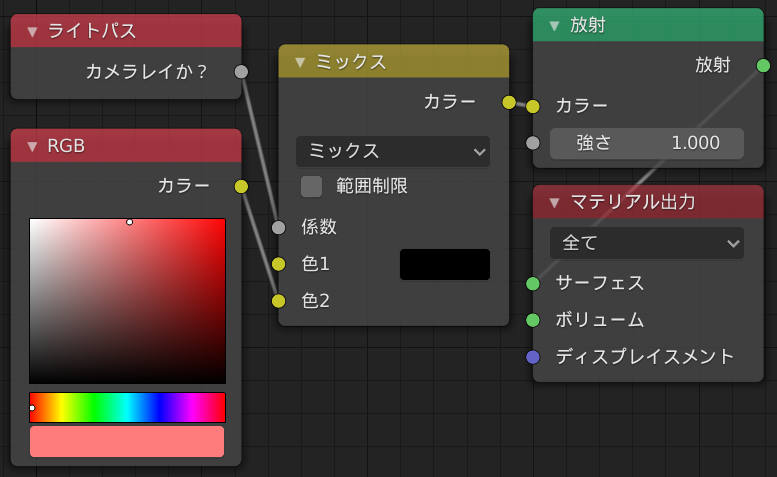Click the カメラレイか？ label text
The image size is (777, 477).
146,72
